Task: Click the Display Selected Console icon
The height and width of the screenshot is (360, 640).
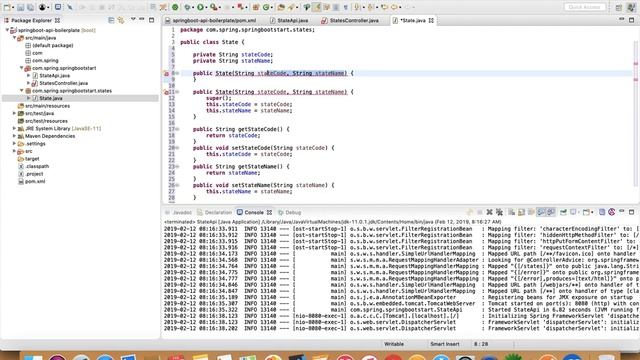Action: 573,212
